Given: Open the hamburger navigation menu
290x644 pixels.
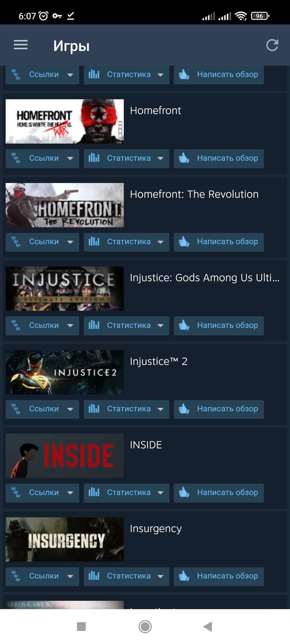Looking at the screenshot, I should click(21, 45).
